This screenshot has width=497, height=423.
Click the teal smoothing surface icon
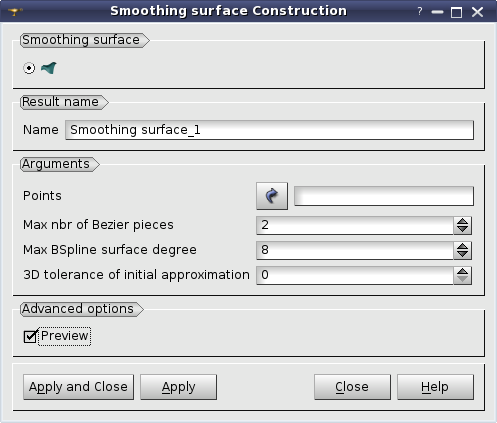click(49, 68)
